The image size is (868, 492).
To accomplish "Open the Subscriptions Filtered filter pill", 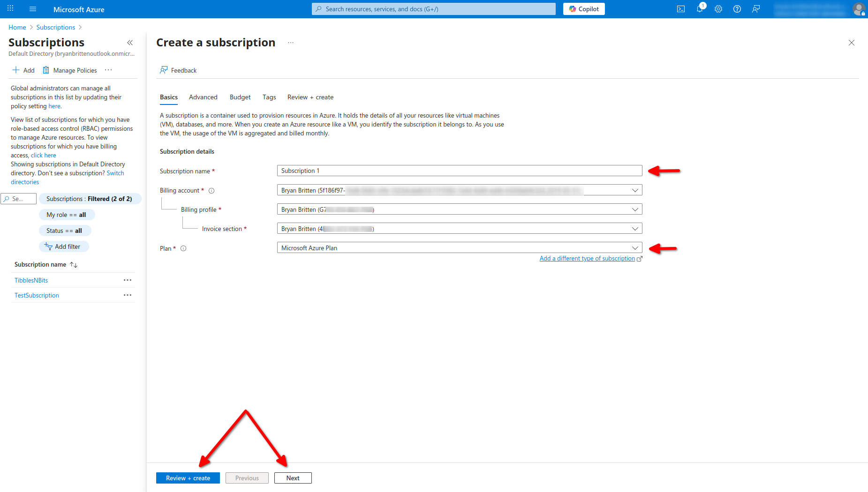I will click(x=90, y=199).
